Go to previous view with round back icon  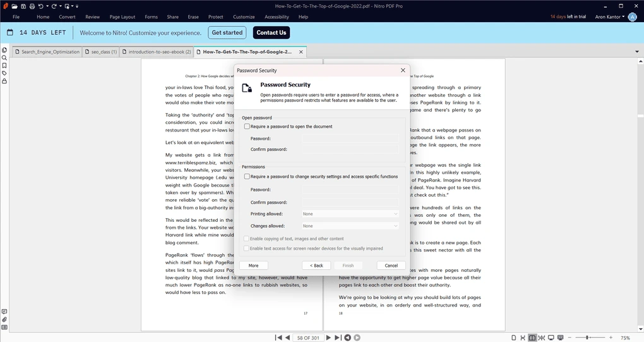[x=347, y=338]
